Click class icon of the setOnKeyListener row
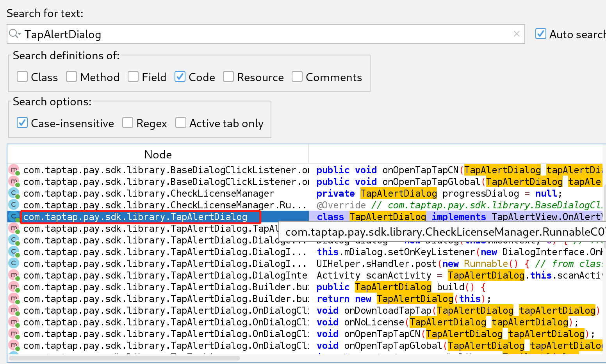Image resolution: width=606 pixels, height=364 pixels. point(14,252)
